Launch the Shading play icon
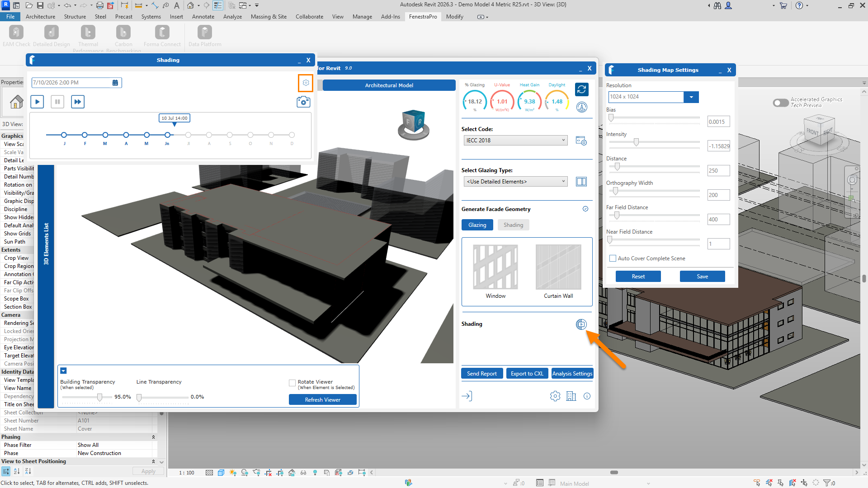The image size is (868, 488). click(x=581, y=324)
